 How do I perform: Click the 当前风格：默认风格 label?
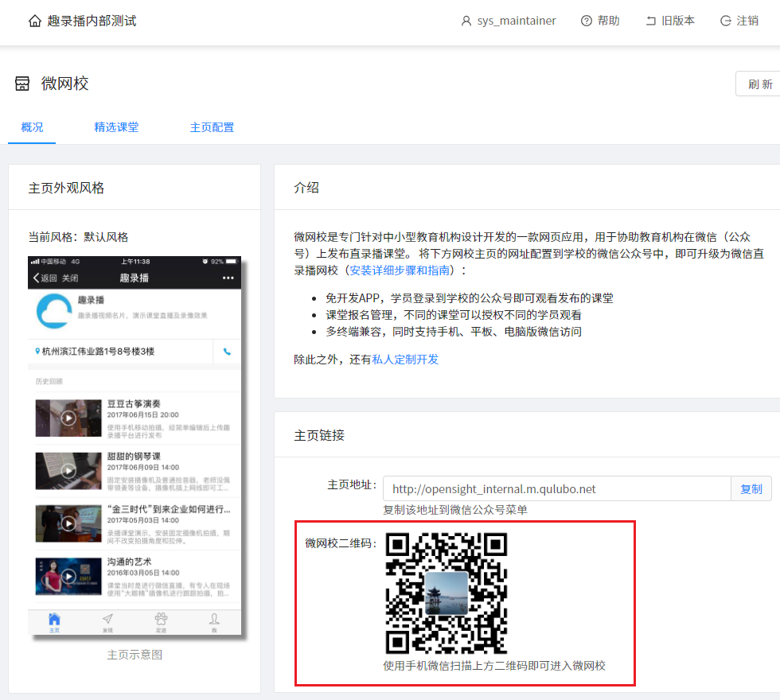point(78,237)
